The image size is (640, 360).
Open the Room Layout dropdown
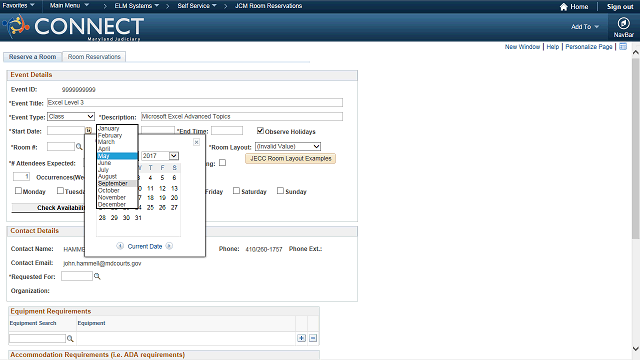(x=288, y=146)
